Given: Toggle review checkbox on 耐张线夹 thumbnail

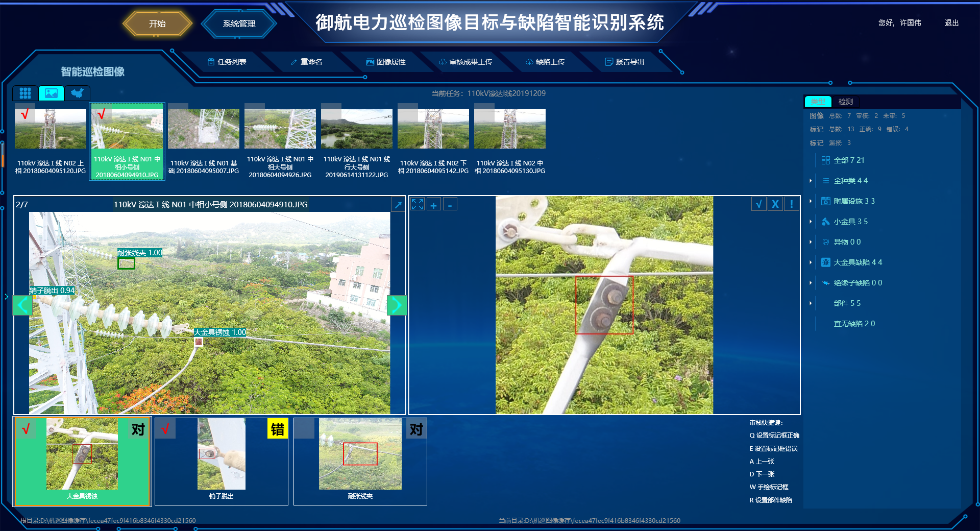Looking at the screenshot, I should coord(304,429).
